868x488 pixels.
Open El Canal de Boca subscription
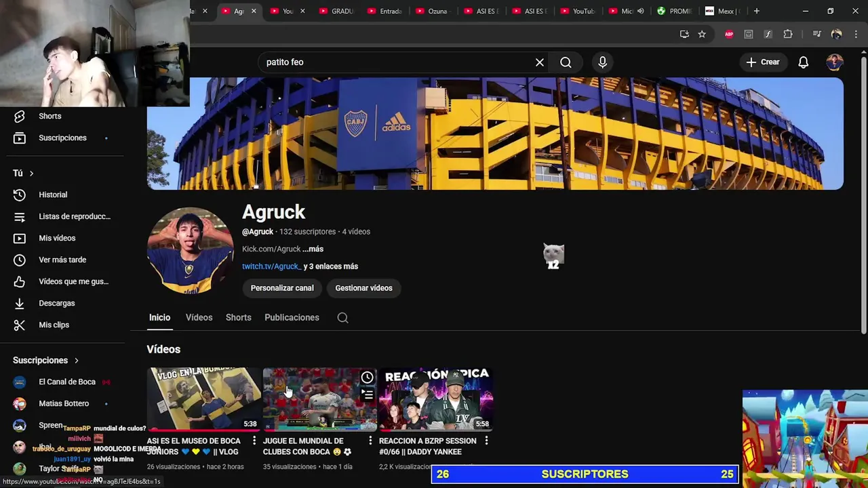(x=67, y=382)
